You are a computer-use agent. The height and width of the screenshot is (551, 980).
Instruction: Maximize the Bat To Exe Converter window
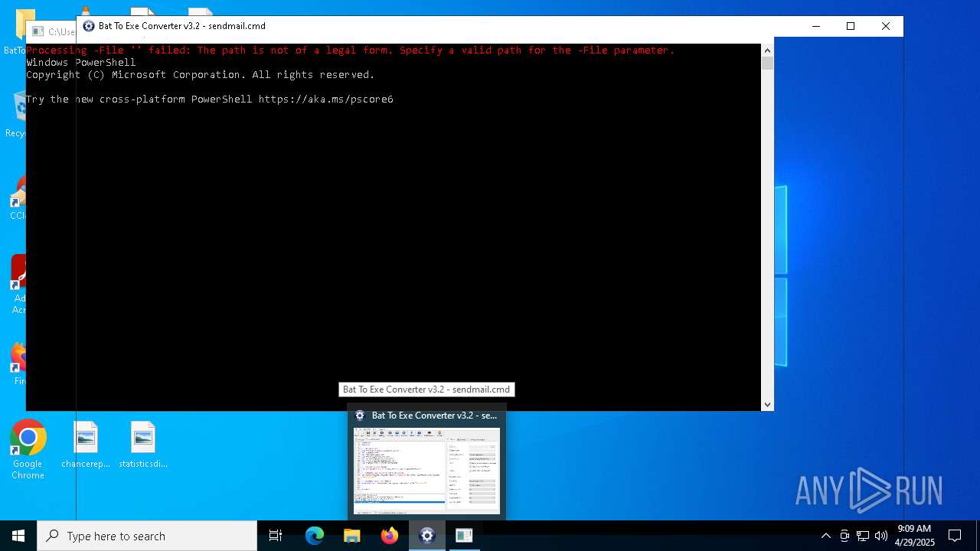(851, 26)
